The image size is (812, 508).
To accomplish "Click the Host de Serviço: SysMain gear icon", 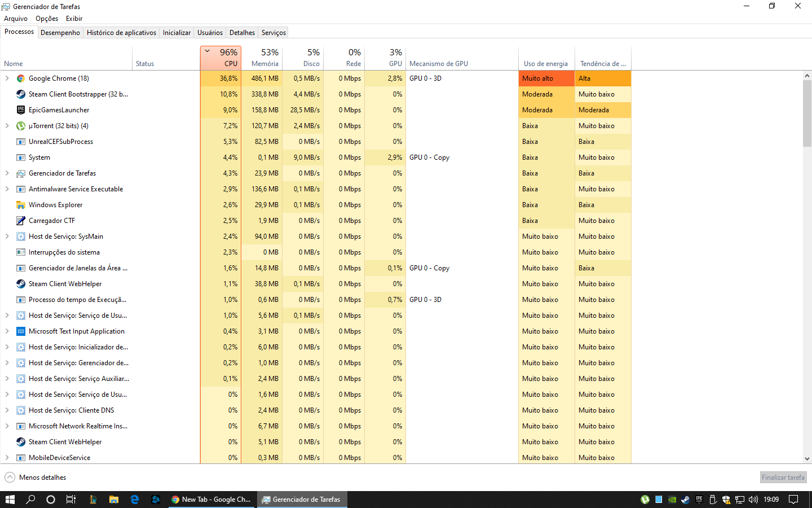I will [21, 237].
